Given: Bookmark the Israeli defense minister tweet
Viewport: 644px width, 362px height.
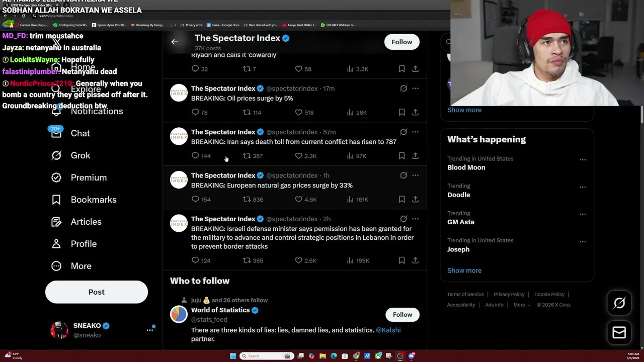Looking at the screenshot, I should pyautogui.click(x=401, y=260).
